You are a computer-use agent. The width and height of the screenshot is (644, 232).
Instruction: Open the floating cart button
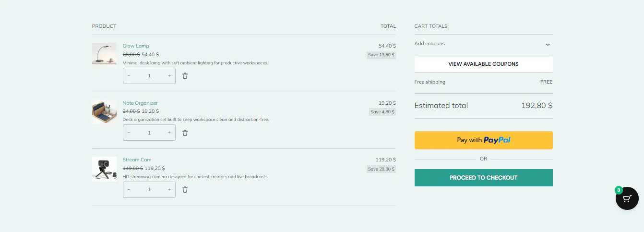pyautogui.click(x=627, y=198)
